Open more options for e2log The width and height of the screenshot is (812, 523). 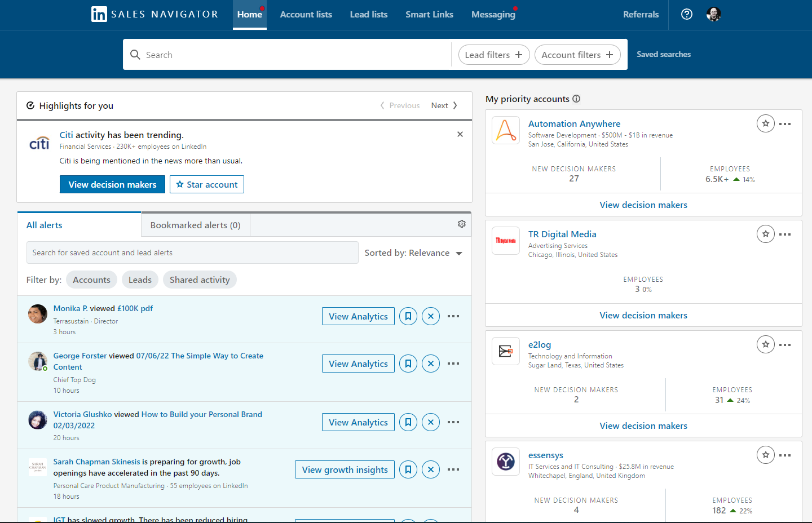[785, 344]
